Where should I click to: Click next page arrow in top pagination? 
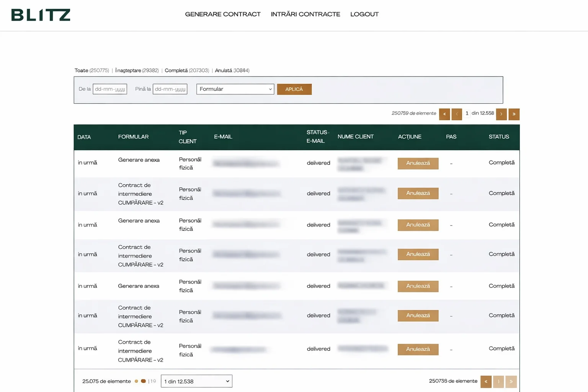[501, 114]
